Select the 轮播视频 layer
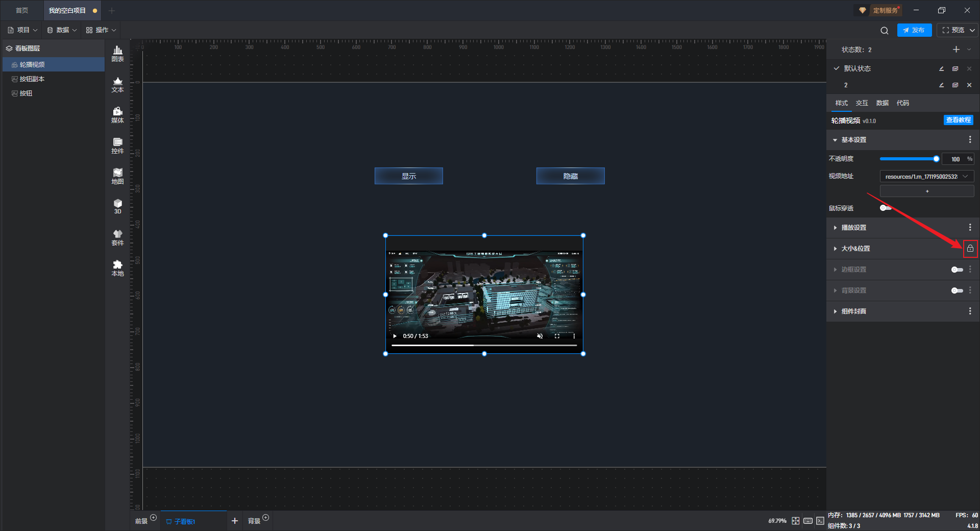The image size is (980, 531). (54, 64)
